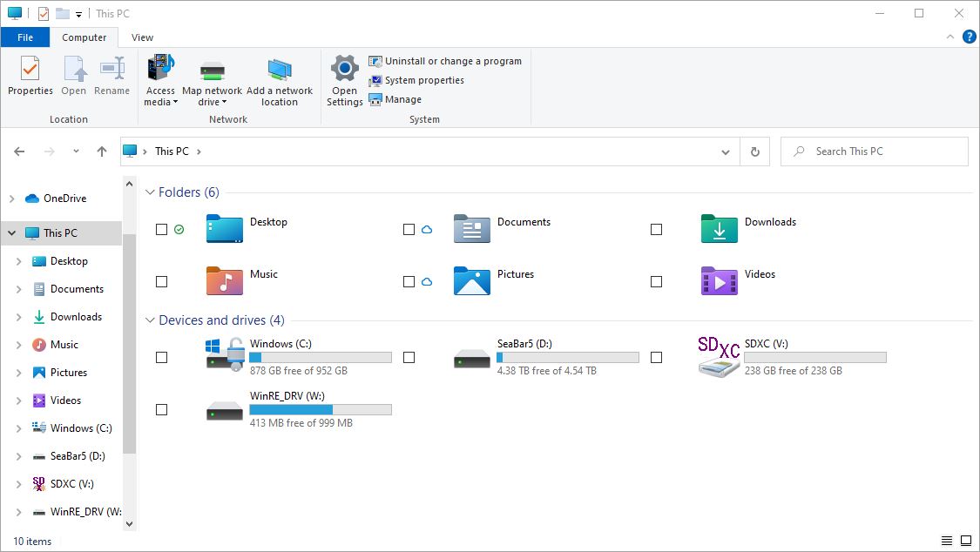Screen dimensions: 980x552
Task: Tick the checkbox beside Windows (C:)
Action: [161, 357]
